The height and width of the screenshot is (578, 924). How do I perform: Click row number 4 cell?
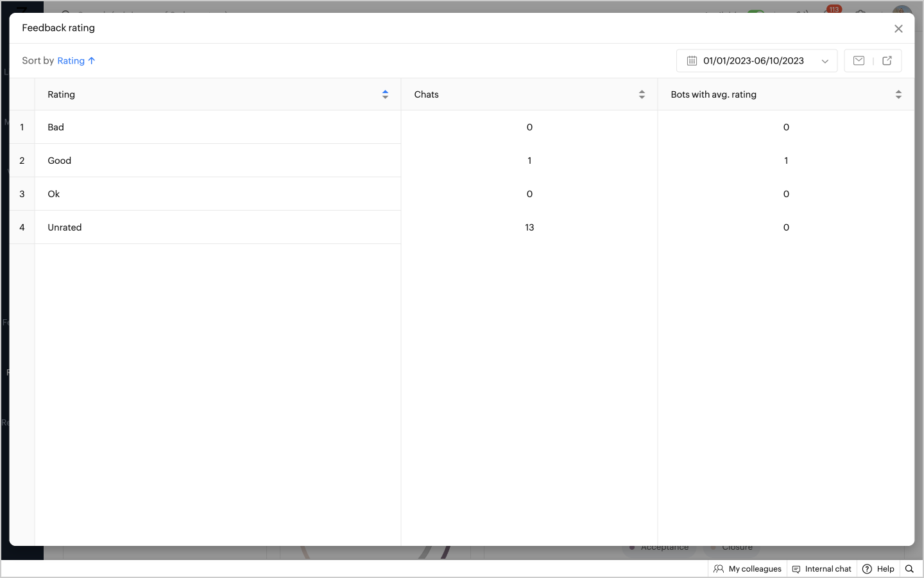point(22,227)
